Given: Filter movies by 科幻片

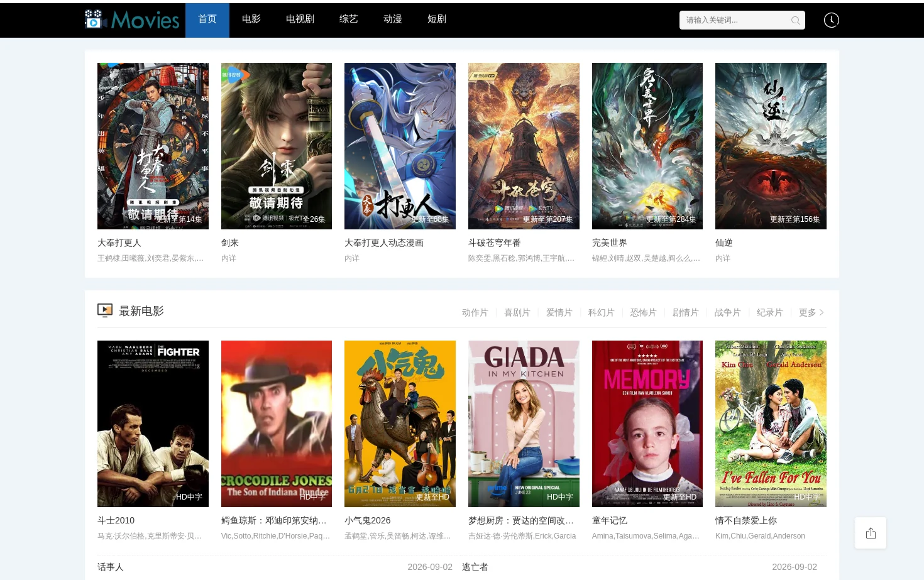Looking at the screenshot, I should [x=602, y=312].
